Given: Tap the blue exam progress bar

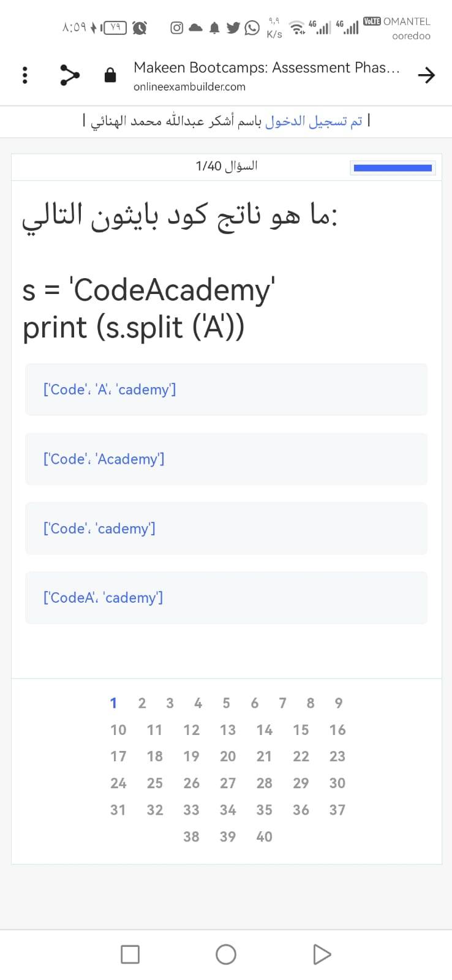Looking at the screenshot, I should pos(393,168).
